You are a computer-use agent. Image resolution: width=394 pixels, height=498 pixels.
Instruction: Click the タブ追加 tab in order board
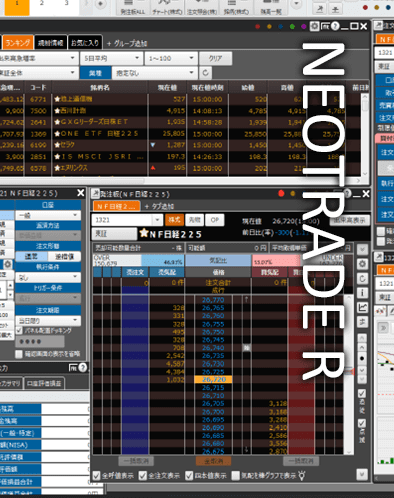click(159, 206)
